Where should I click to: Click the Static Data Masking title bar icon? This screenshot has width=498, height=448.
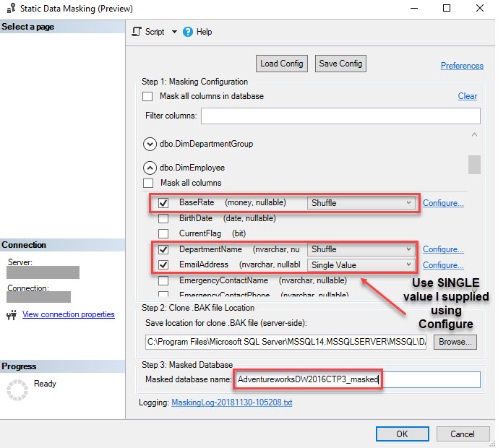11,8
